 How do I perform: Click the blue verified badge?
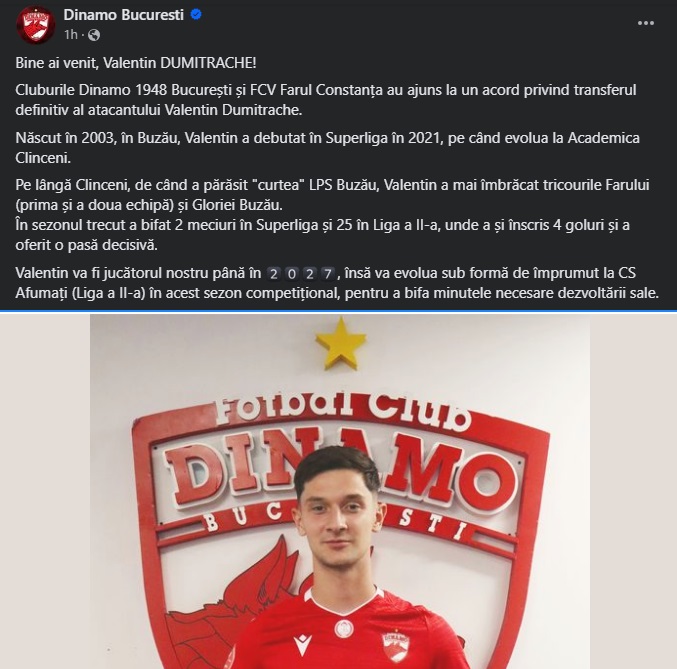[x=196, y=15]
